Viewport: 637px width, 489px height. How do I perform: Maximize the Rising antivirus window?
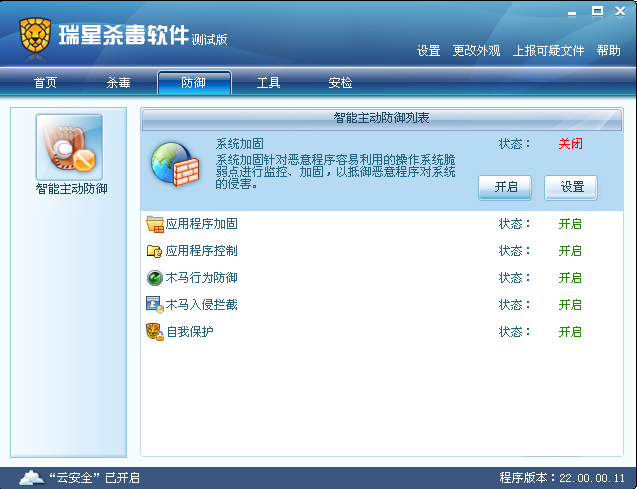[597, 11]
